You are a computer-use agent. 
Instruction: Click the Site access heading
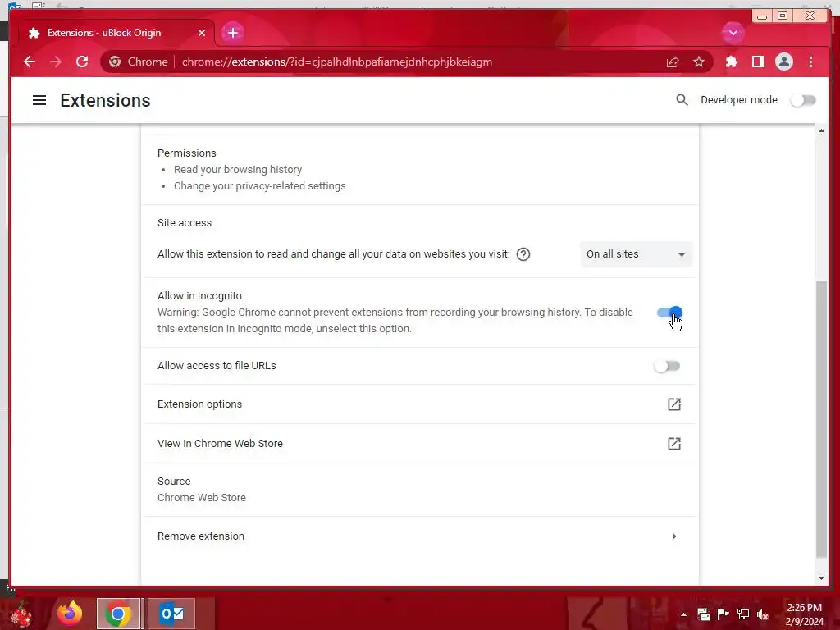(x=185, y=223)
